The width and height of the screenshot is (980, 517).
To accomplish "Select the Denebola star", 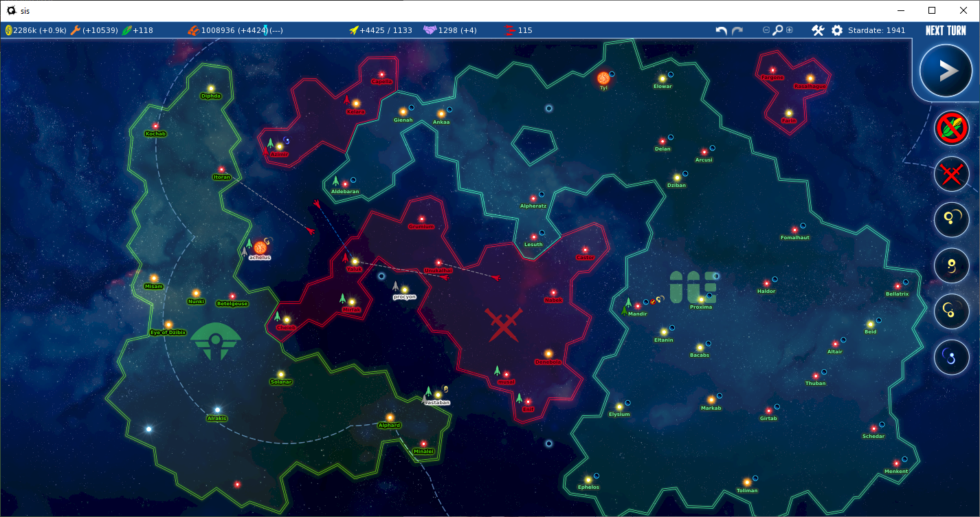I will tap(548, 354).
